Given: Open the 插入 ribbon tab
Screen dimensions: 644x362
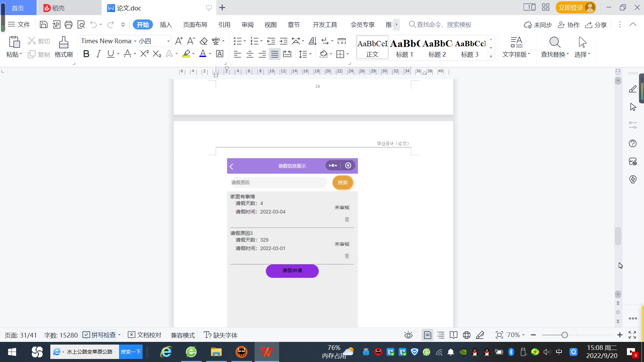Looking at the screenshot, I should click(x=166, y=24).
